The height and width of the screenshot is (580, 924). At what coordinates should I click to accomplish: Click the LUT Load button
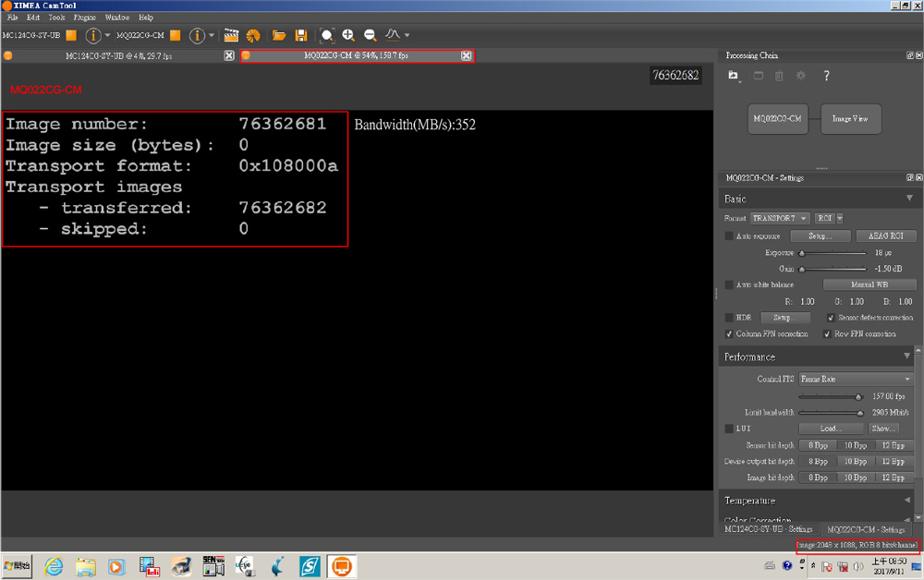(831, 429)
